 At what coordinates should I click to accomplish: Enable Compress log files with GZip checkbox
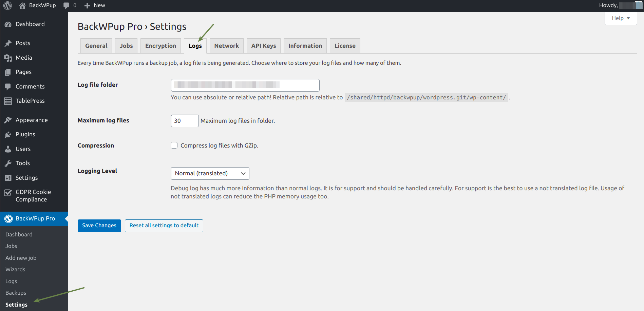(174, 145)
